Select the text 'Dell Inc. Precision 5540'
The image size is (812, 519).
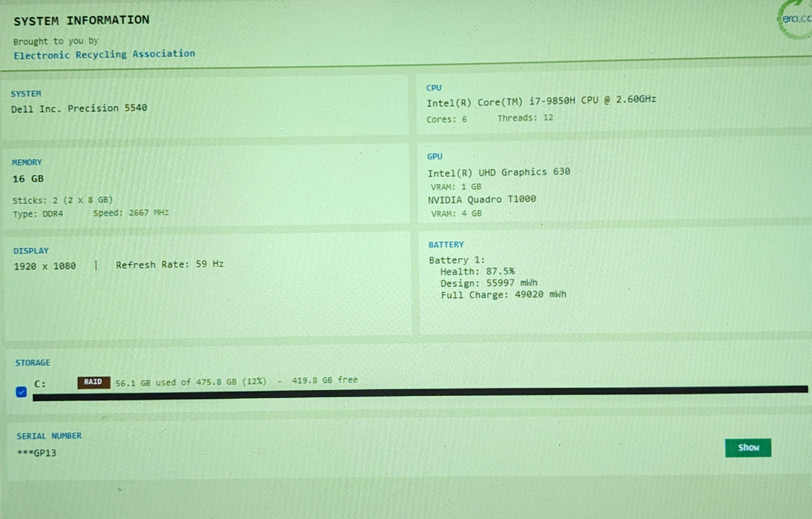point(79,108)
